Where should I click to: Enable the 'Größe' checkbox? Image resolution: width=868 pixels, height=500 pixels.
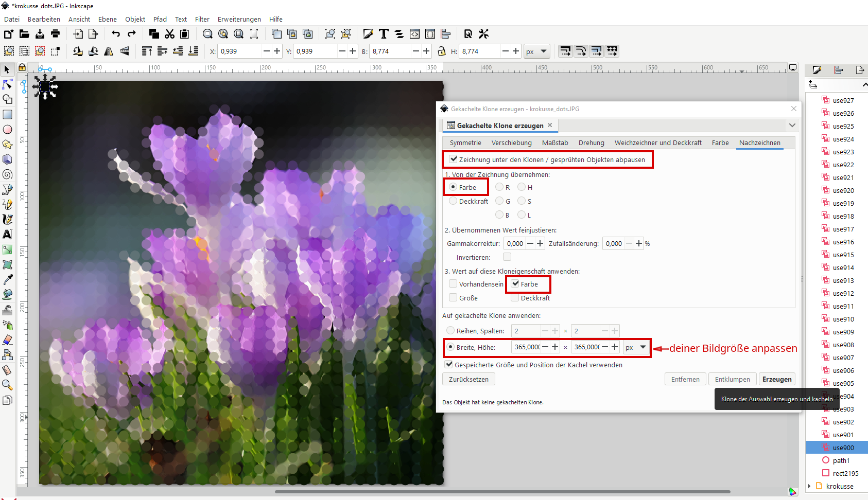(x=453, y=298)
